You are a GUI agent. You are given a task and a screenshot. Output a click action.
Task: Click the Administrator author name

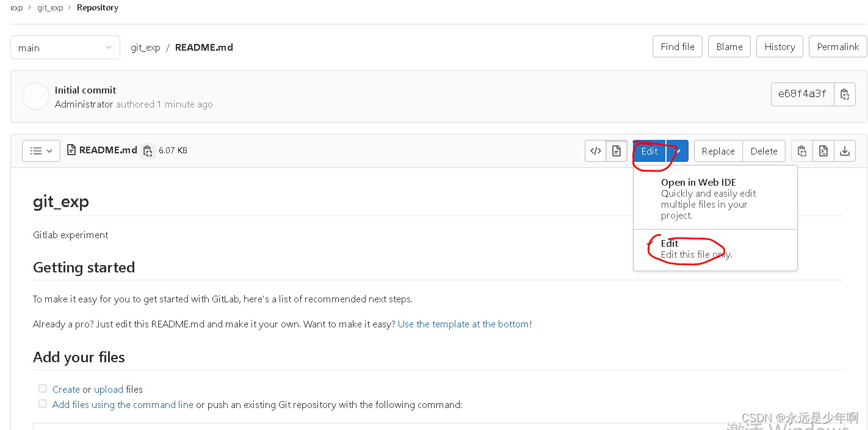coord(84,104)
